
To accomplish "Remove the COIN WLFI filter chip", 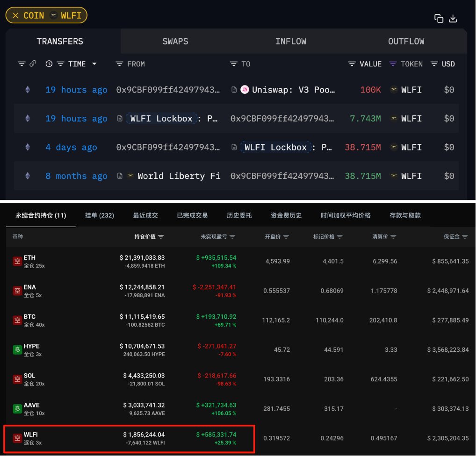I will pyautogui.click(x=15, y=15).
